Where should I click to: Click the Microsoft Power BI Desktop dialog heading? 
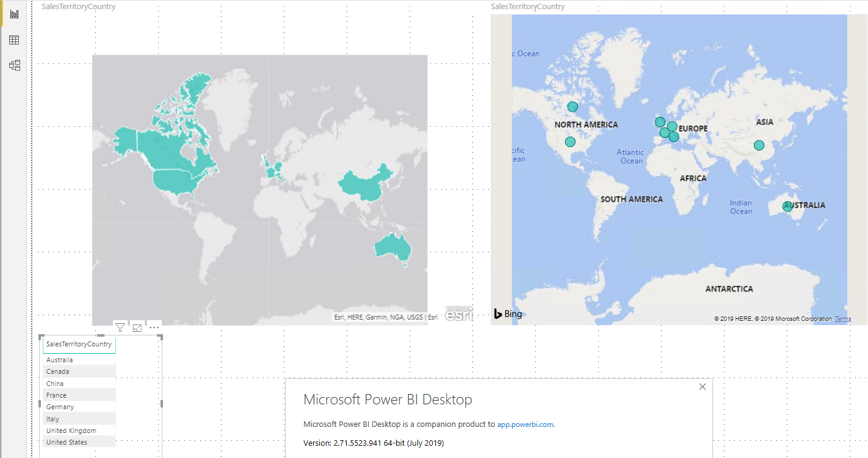coord(388,400)
